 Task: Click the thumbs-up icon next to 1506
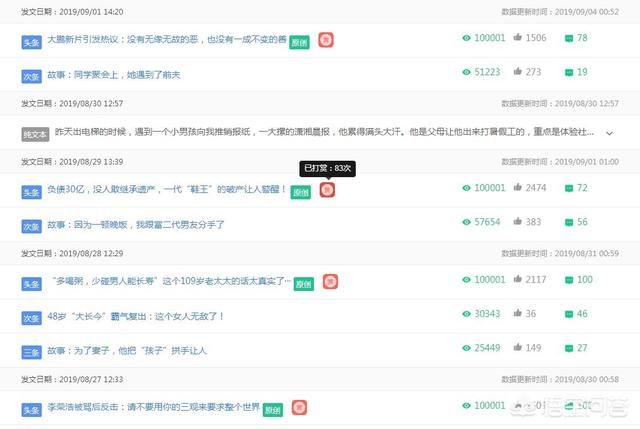517,38
